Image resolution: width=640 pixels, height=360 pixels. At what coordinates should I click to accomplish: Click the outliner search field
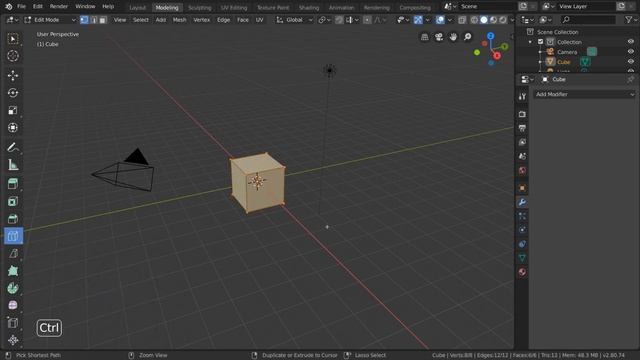588,20
